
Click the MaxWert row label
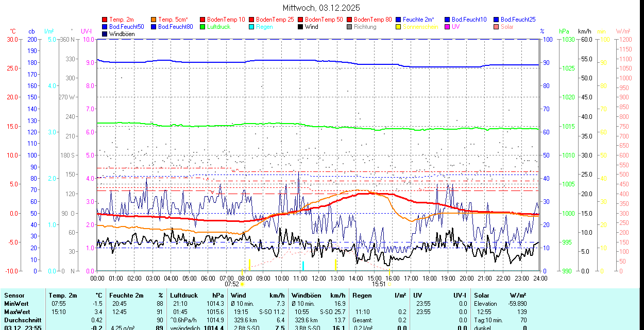16,312
